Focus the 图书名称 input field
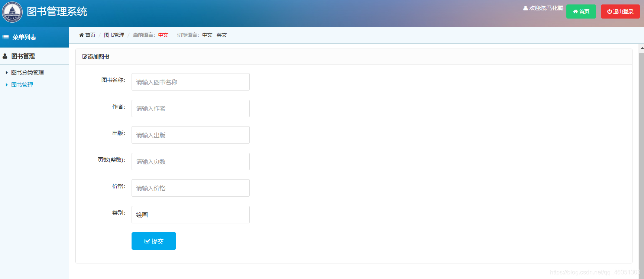This screenshot has width=644, height=279. [191, 82]
